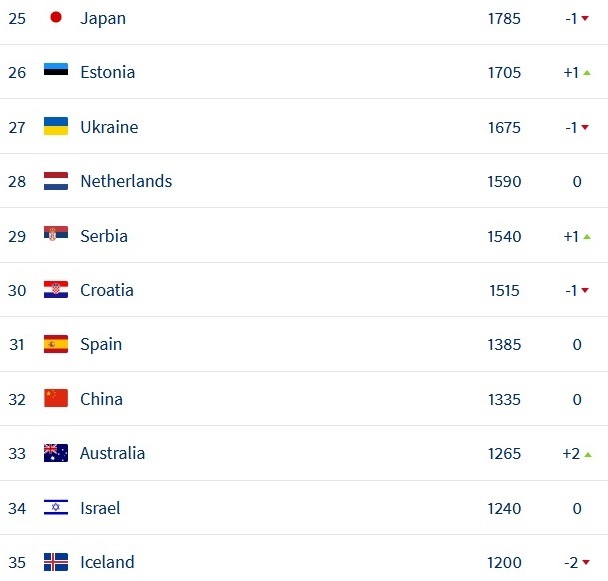This screenshot has width=608, height=581.
Task: Click the Iceland flag icon
Action: pos(56,562)
